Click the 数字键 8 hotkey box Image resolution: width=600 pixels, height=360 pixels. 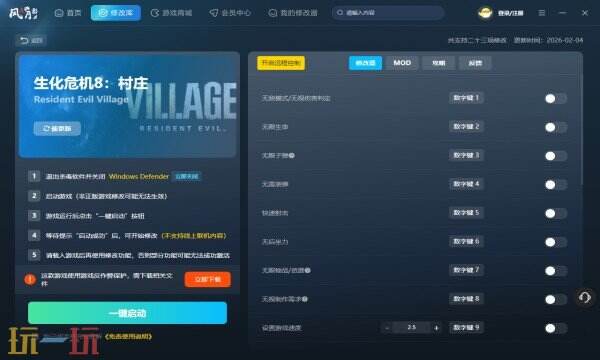pyautogui.click(x=466, y=298)
